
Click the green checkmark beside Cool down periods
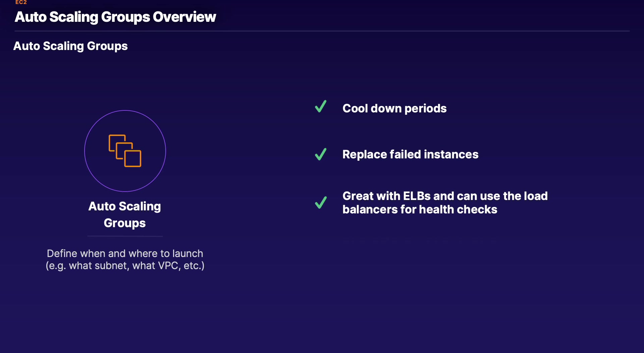321,107
